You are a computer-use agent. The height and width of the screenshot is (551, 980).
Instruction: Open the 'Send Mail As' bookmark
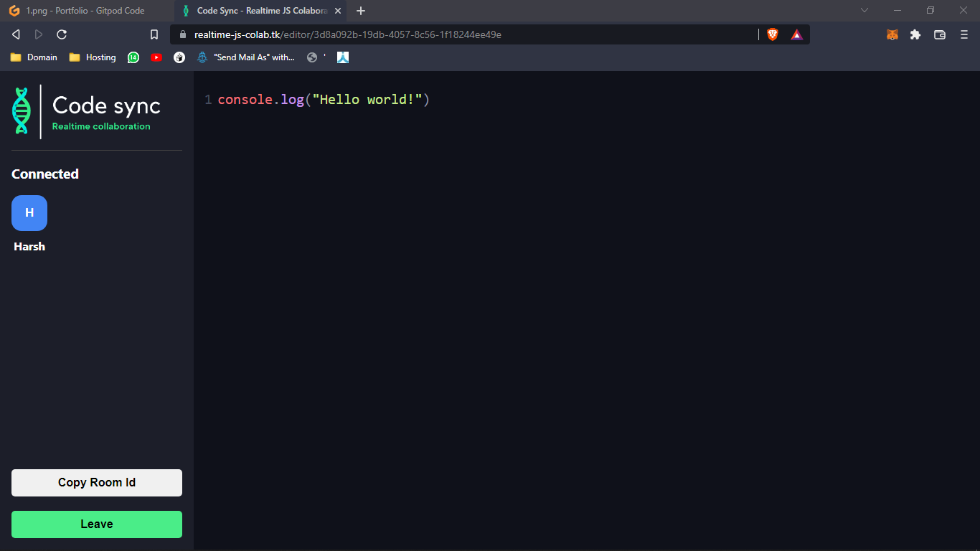tap(246, 57)
